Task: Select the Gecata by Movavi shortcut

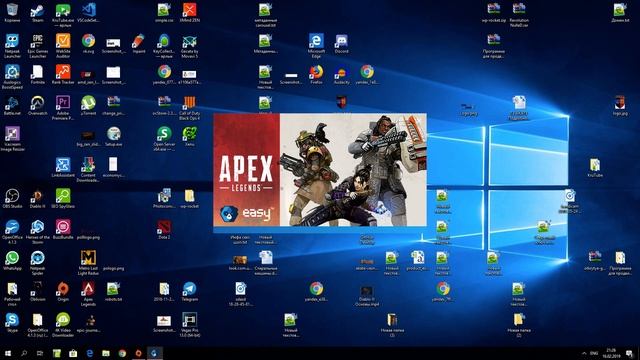Action: tap(189, 46)
